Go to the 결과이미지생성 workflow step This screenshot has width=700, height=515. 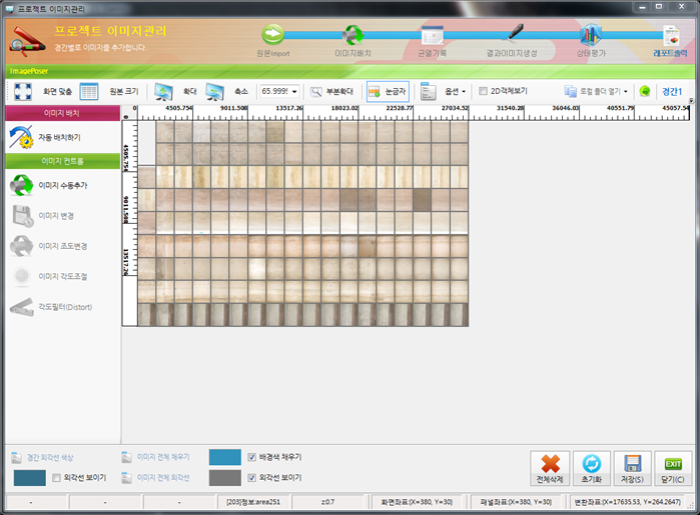point(512,41)
